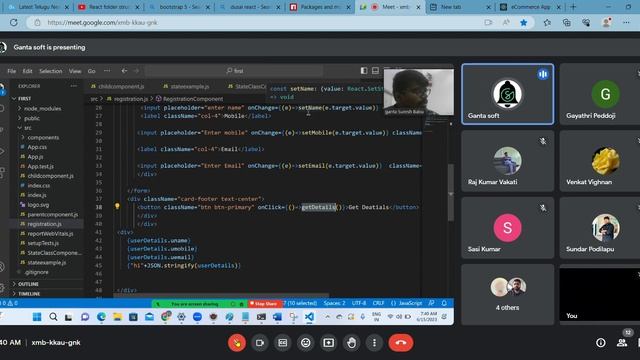The image size is (640, 360).
Task: Leave the call with red hang-up button
Action: [401, 343]
